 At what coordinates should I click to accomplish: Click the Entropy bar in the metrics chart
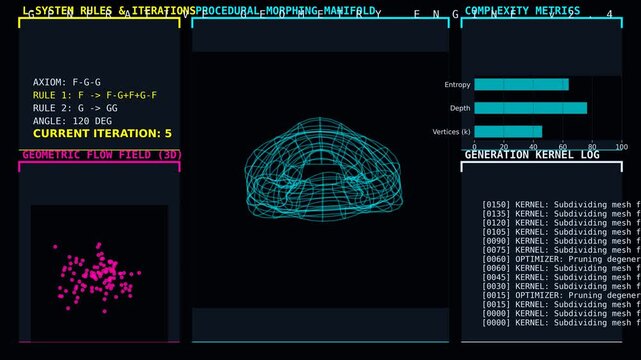pyautogui.click(x=521, y=85)
